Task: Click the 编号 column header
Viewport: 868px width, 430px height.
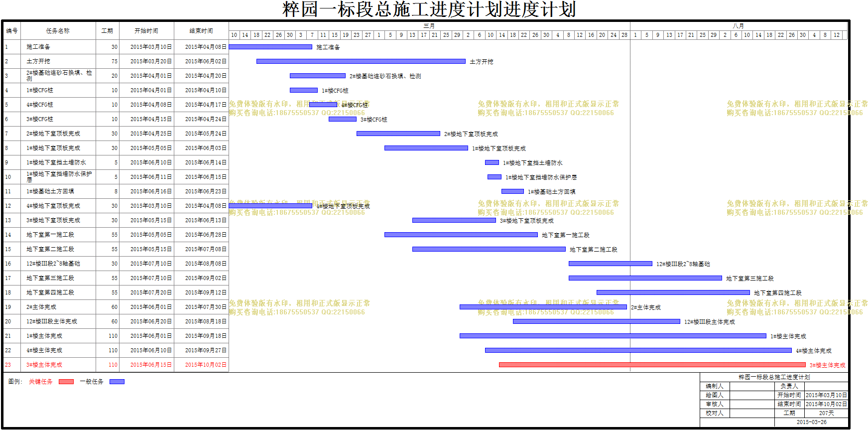Action: (x=12, y=31)
